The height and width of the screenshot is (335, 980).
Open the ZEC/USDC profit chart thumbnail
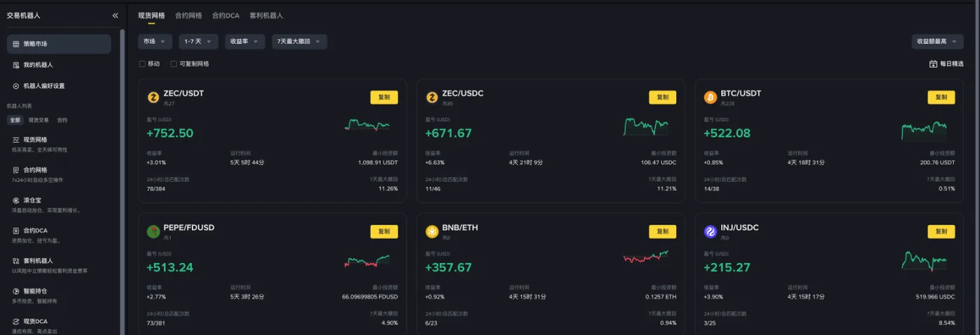pyautogui.click(x=646, y=126)
